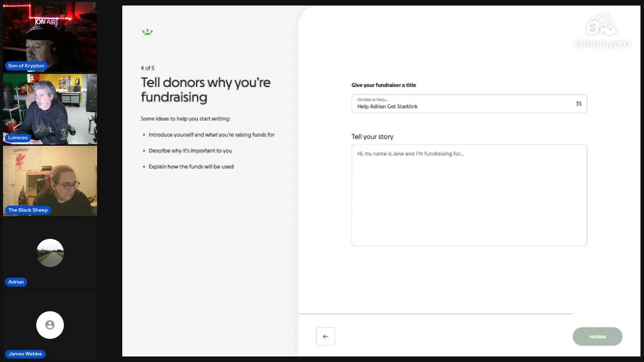644x362 pixels.
Task: Select Lorenzo's video thumbnail
Action: pyautogui.click(x=50, y=109)
